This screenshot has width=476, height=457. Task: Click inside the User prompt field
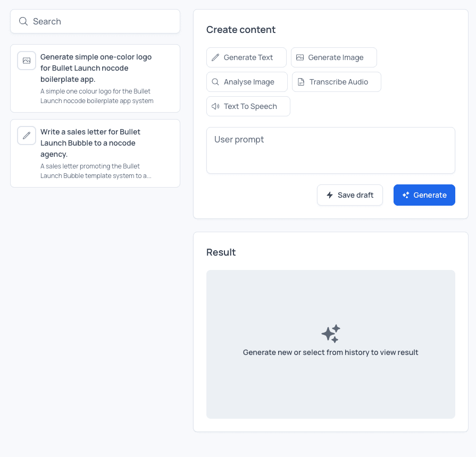pos(330,150)
